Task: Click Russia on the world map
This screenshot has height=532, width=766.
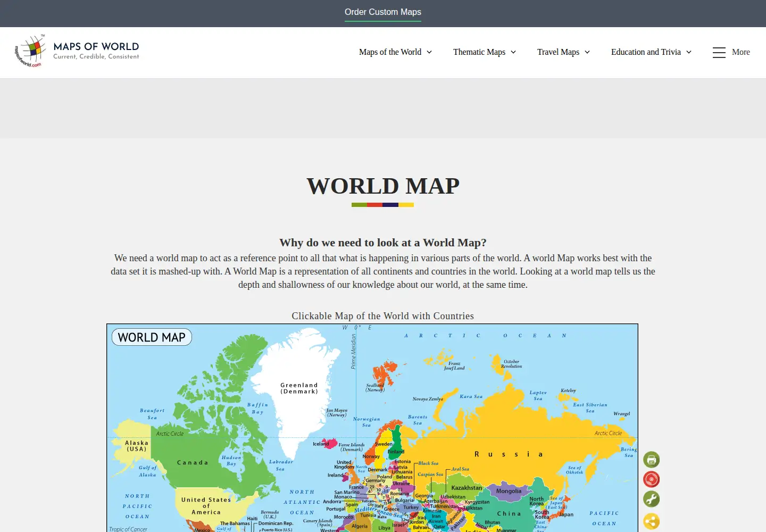Action: click(509, 454)
